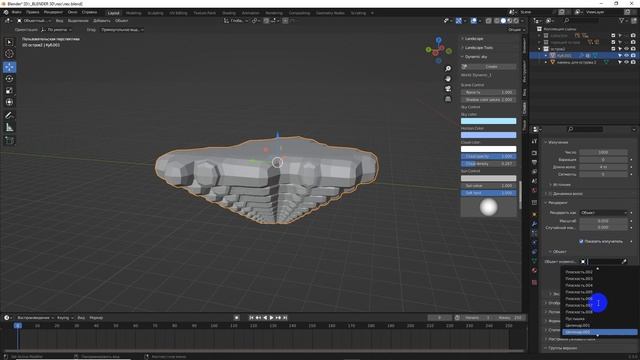Click the viewport zoom magnifier icon
640x360 pixels.
[x=448, y=69]
